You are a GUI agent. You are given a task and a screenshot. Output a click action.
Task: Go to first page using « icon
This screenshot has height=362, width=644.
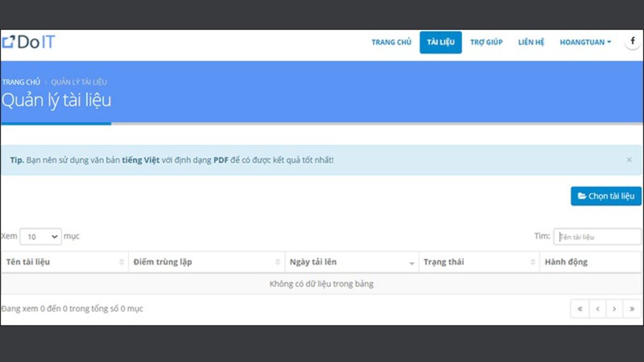pyautogui.click(x=580, y=308)
